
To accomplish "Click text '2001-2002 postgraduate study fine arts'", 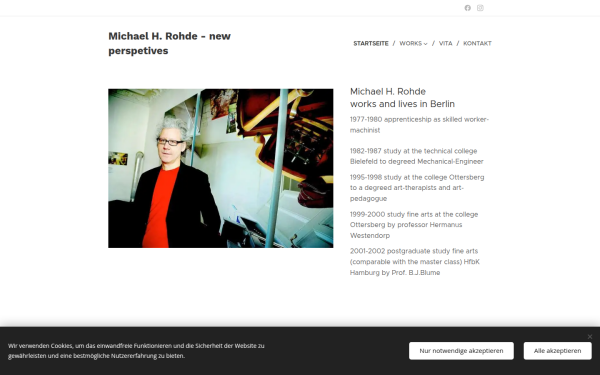I will [x=414, y=251].
